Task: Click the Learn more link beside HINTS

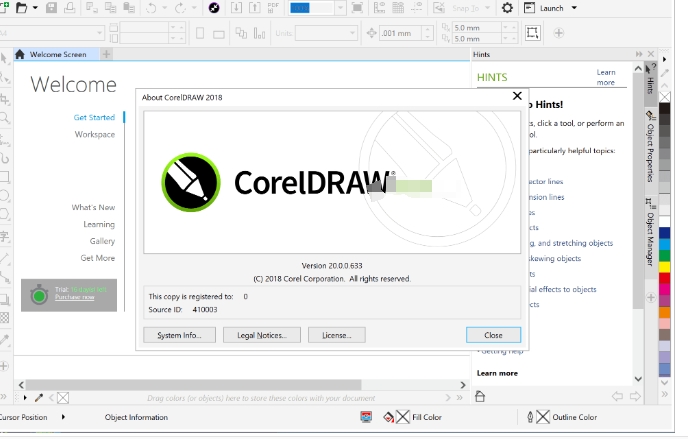Action: (x=606, y=77)
